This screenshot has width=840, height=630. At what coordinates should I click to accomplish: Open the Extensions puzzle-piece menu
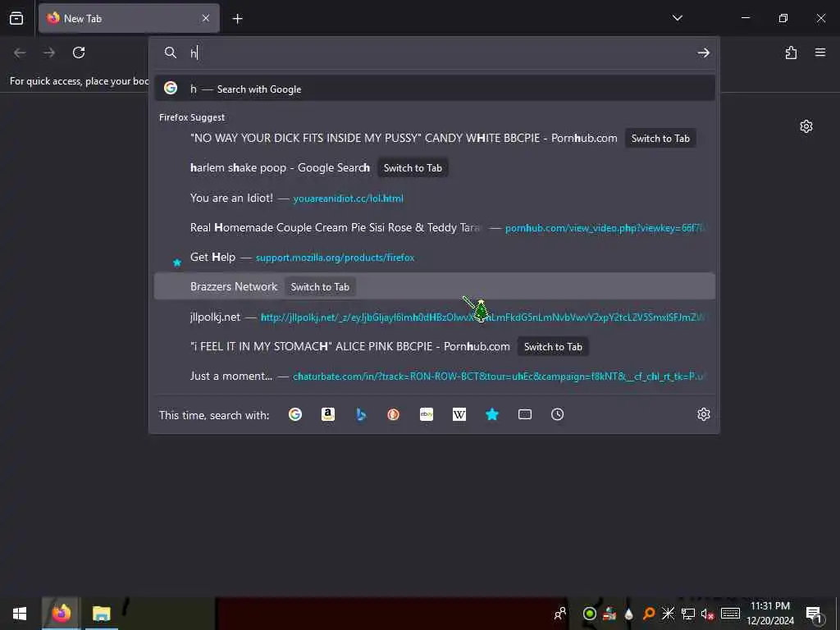pos(791,52)
